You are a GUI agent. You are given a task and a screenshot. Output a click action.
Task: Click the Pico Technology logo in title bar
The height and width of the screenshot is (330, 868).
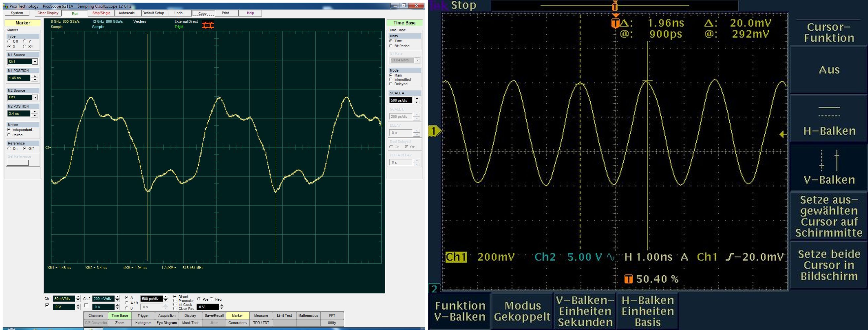(5, 6)
